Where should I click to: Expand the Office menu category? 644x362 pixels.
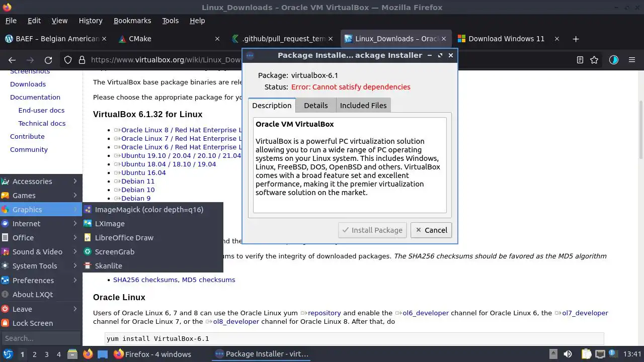click(x=41, y=238)
